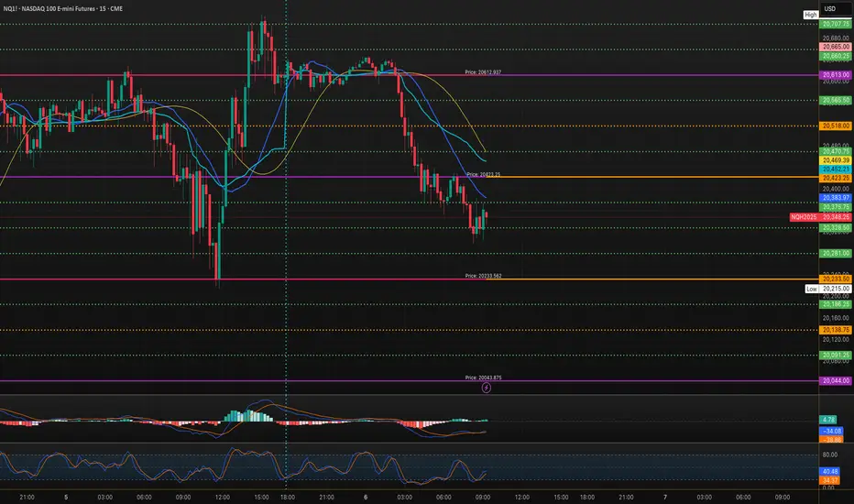Click the orange 20,233.50 price tag

pos(836,279)
